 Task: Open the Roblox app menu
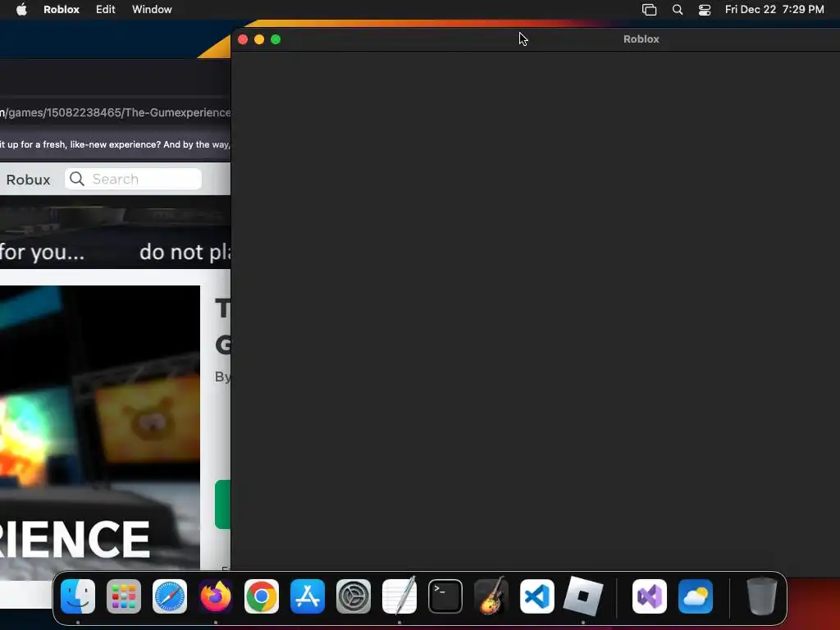[x=61, y=10]
